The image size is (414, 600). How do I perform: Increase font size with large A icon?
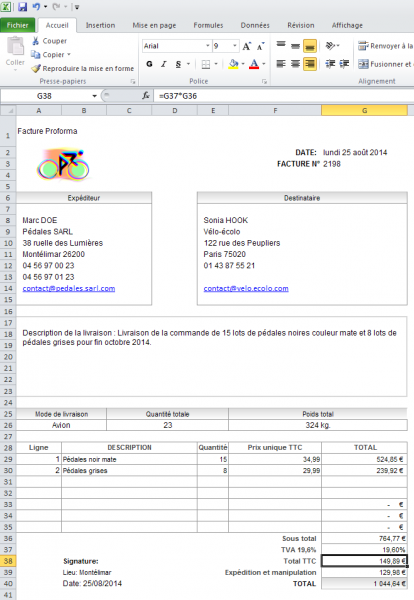(247, 46)
